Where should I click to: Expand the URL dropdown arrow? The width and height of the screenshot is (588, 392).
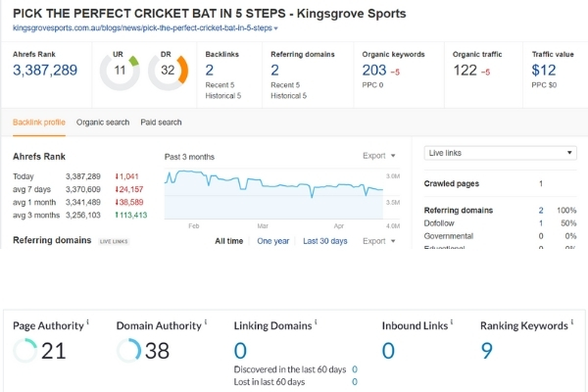tap(276, 28)
